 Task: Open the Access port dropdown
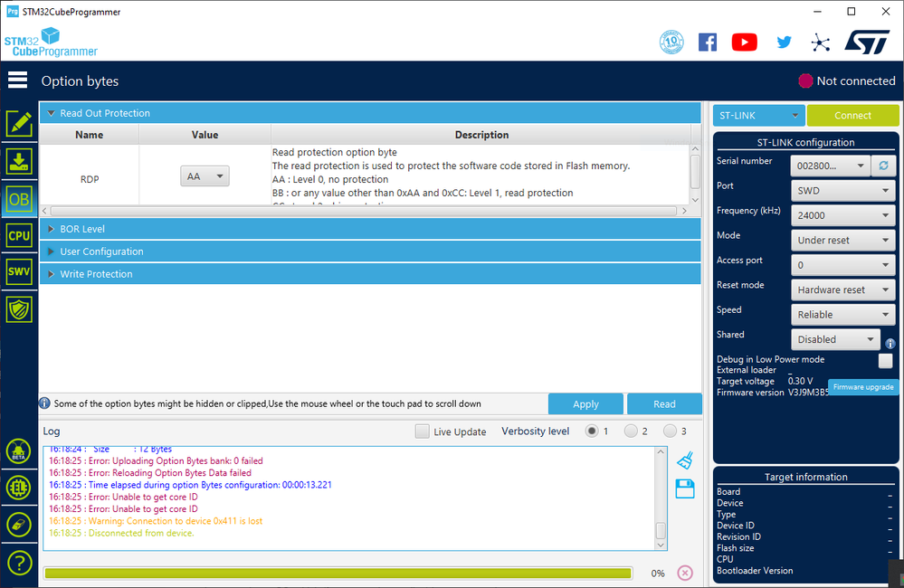(x=842, y=264)
